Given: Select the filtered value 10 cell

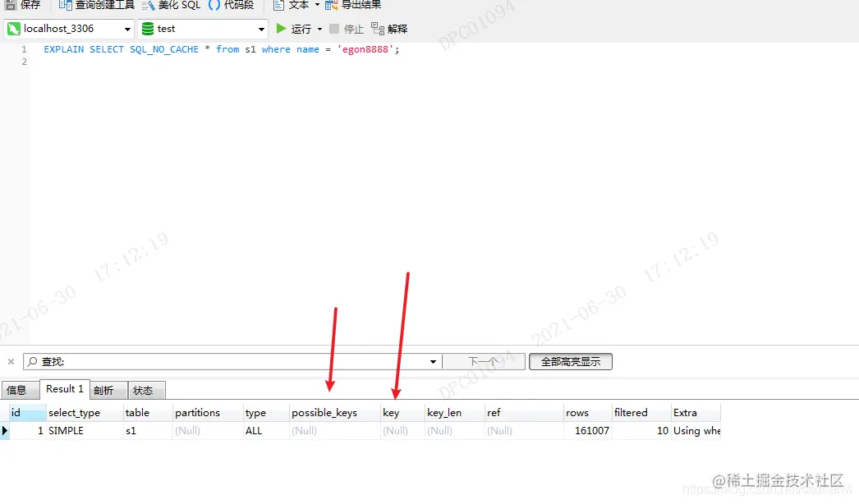Looking at the screenshot, I should click(641, 431).
